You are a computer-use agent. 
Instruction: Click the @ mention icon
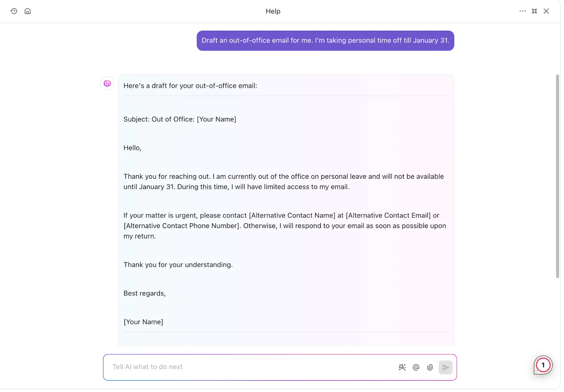416,367
